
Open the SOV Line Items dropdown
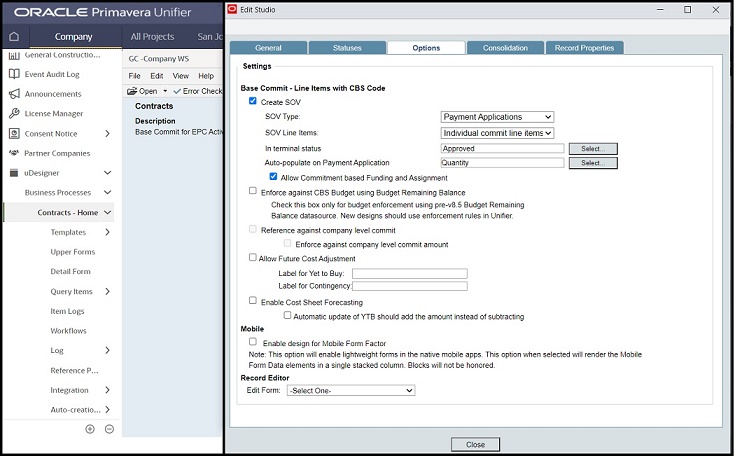[x=497, y=133]
